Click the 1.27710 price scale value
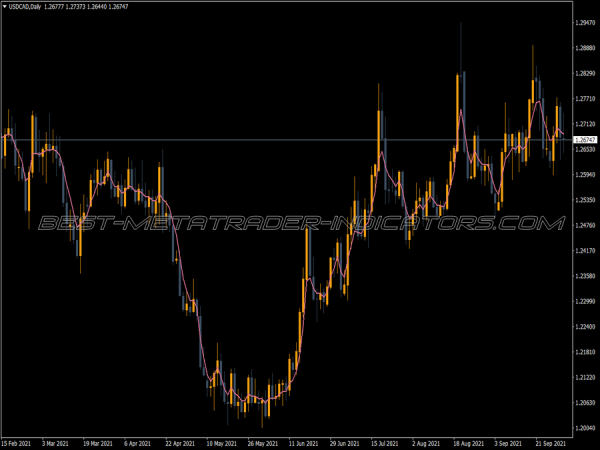600x450 pixels. pyautogui.click(x=585, y=99)
